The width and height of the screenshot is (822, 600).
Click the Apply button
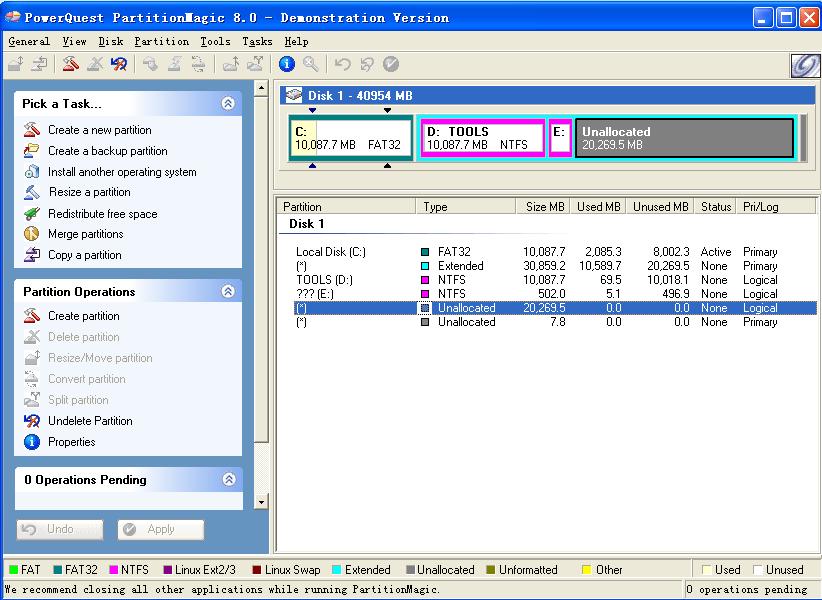pyautogui.click(x=160, y=529)
